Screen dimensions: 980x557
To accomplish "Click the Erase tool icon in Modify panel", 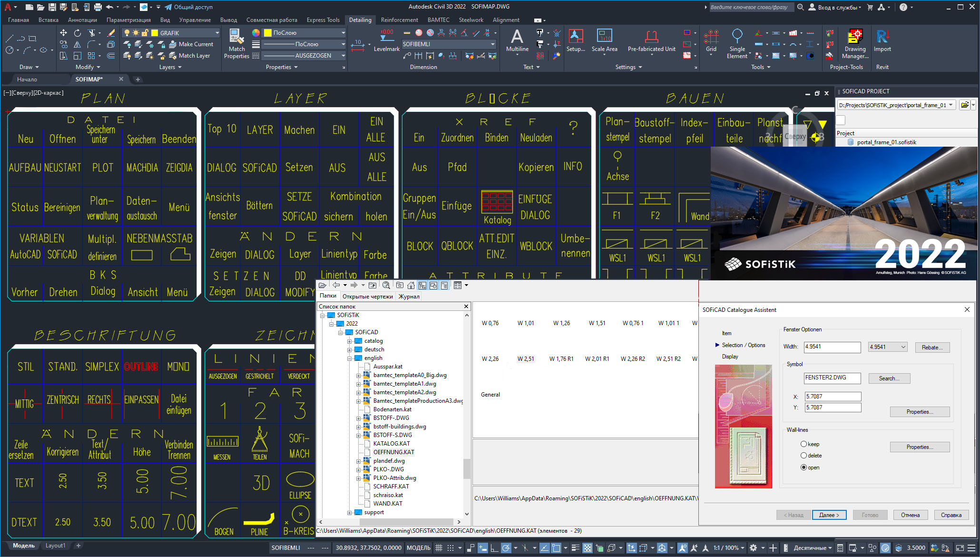I will tap(111, 33).
